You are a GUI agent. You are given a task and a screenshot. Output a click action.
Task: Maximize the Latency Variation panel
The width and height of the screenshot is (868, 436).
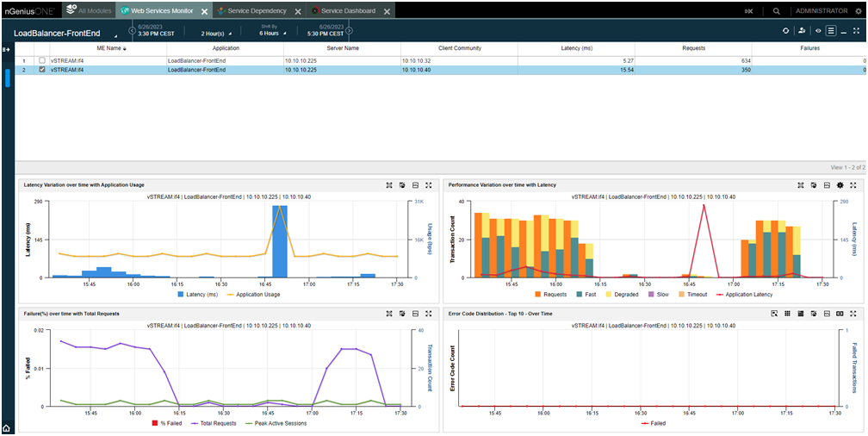click(x=429, y=185)
